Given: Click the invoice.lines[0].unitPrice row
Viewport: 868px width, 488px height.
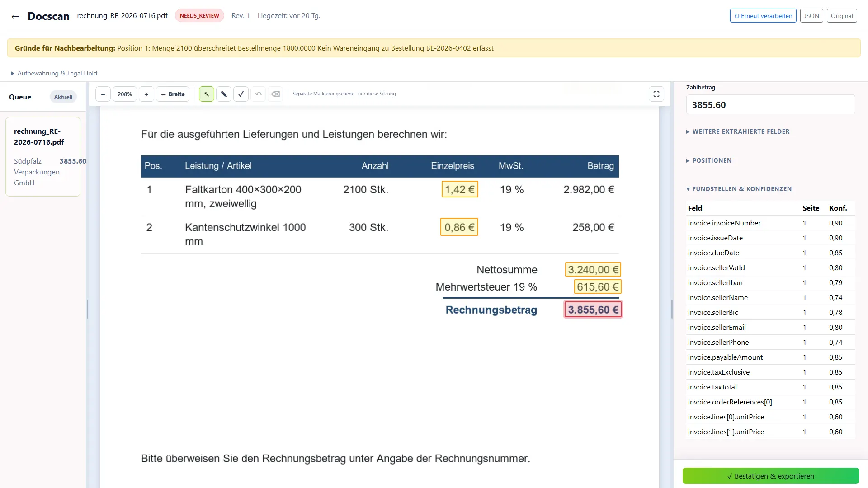Looking at the screenshot, I should point(771,417).
